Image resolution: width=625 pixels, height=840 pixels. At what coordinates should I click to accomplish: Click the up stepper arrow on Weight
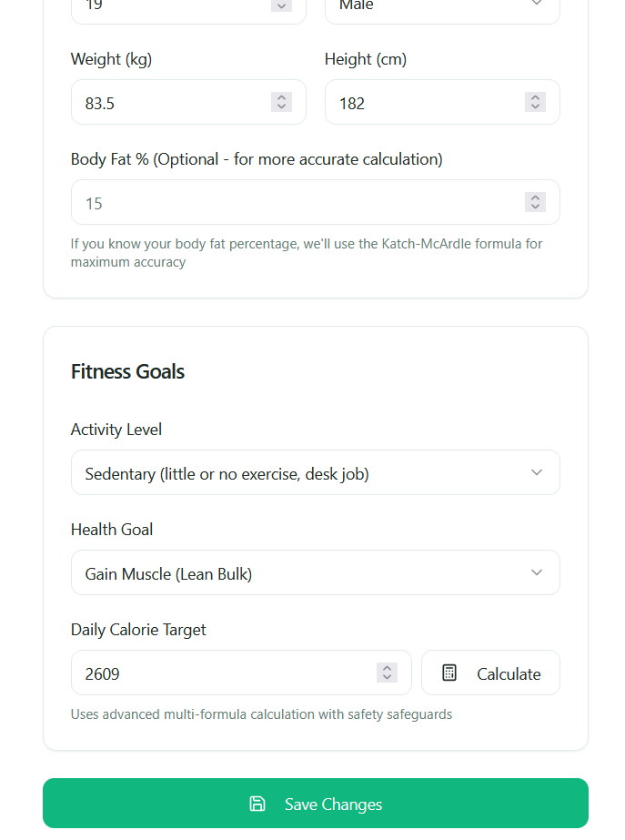[281, 97]
